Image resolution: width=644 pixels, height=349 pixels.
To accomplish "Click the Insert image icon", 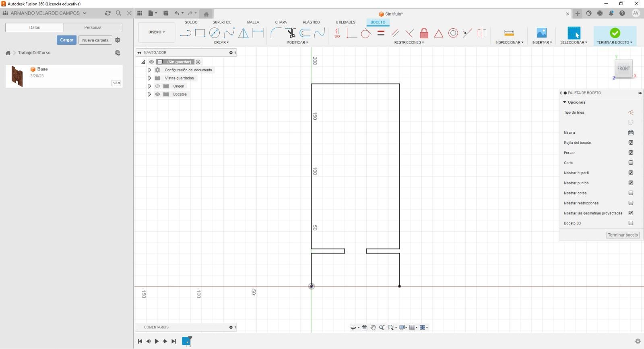I will pos(542,33).
